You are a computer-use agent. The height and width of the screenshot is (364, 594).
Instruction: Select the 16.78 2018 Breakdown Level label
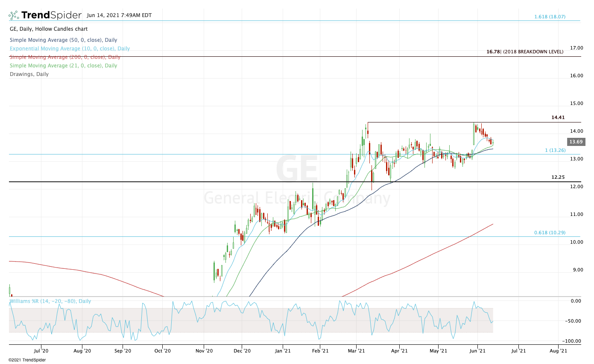click(x=525, y=52)
